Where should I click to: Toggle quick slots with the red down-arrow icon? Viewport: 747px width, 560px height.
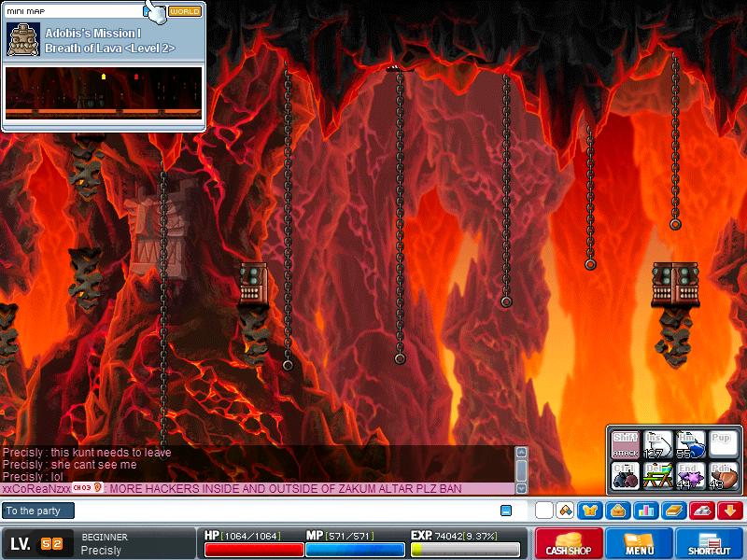730,511
